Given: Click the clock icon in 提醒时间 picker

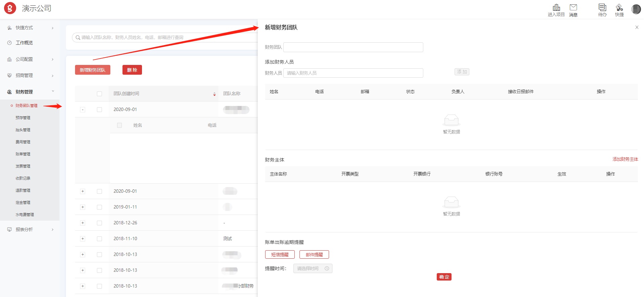Looking at the screenshot, I should [327, 268].
